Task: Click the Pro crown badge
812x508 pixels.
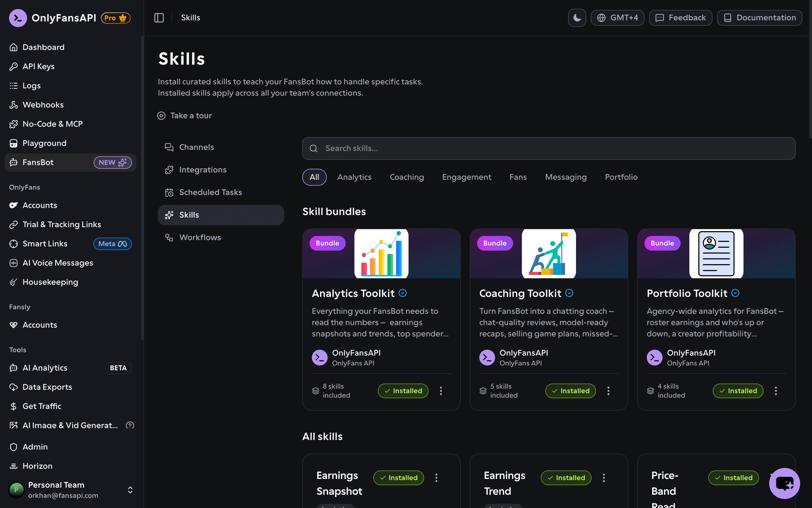Action: 116,18
